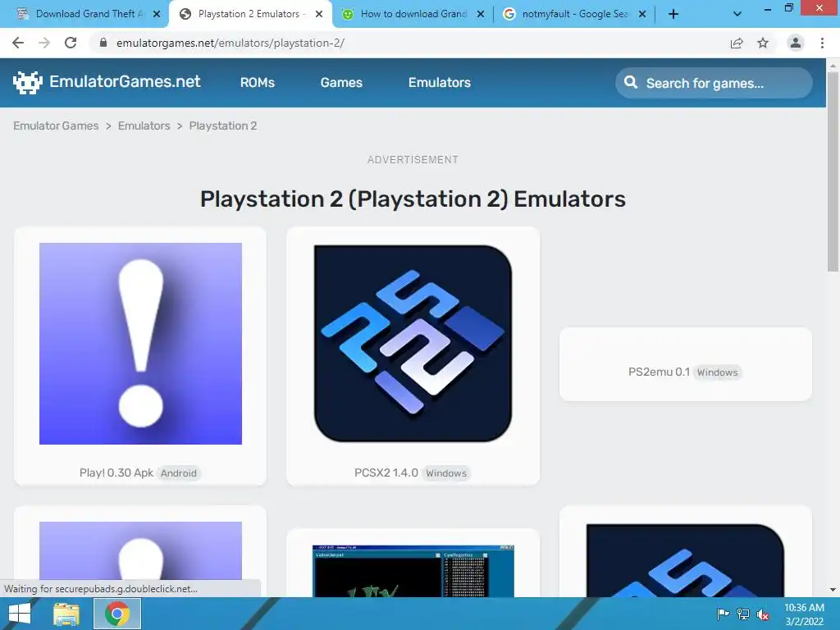Open a new browser tab
The image size is (840, 630).
[673, 14]
